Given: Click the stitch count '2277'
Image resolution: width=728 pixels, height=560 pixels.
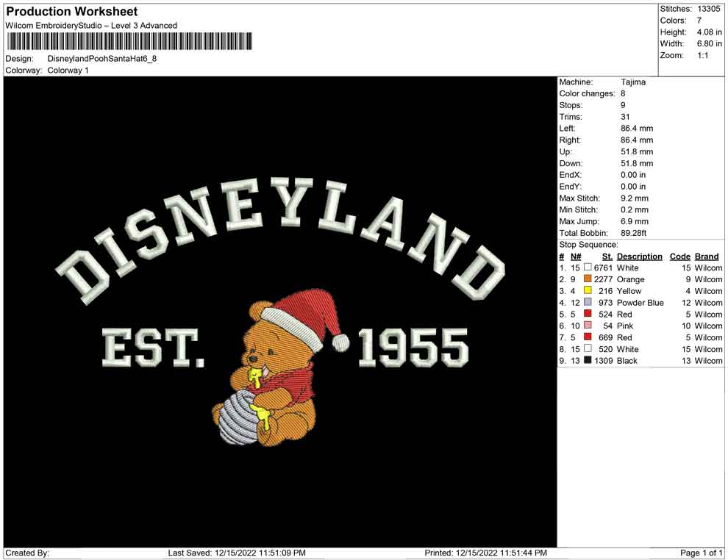Looking at the screenshot, I should [603, 279].
